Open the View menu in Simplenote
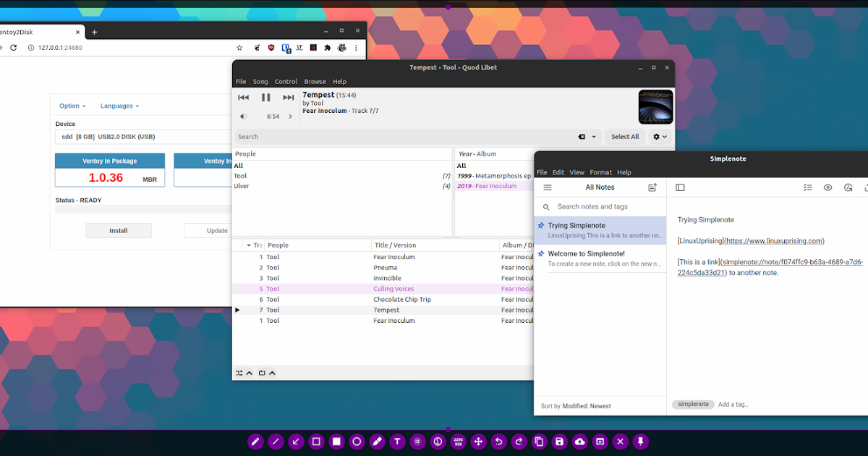The image size is (868, 456). 576,172
